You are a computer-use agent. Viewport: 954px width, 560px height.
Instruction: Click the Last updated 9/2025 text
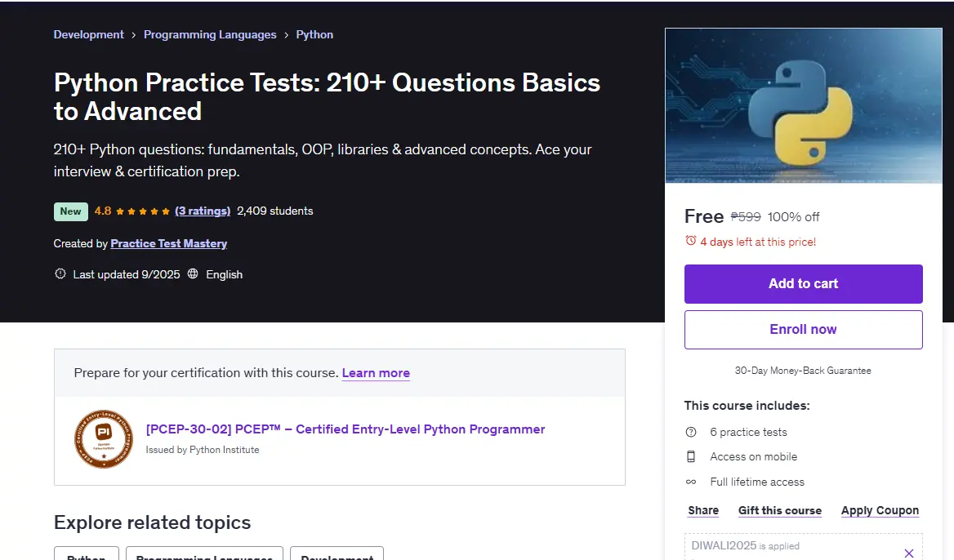coord(127,275)
